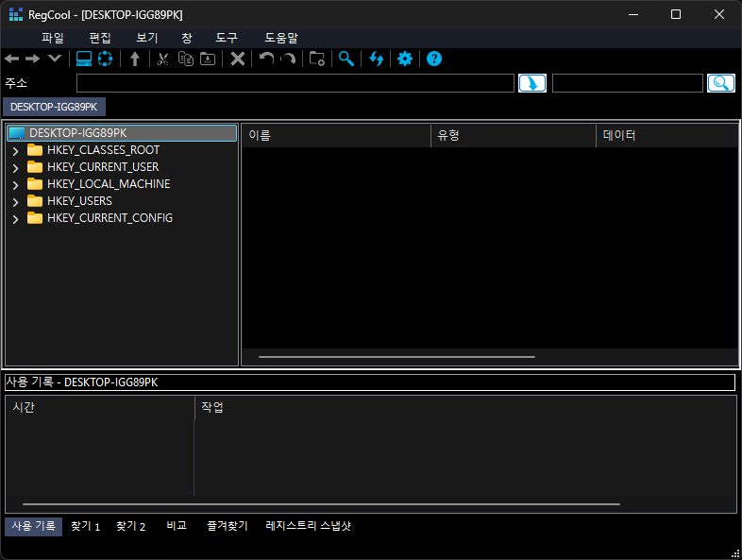
Task: Click the address bar input field
Action: [295, 83]
